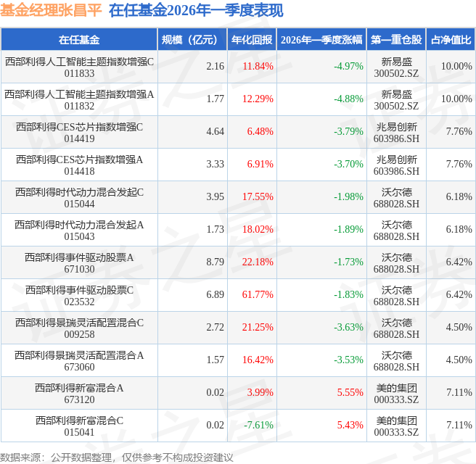Click annualized return 61.77%
476x464 pixels.
(x=258, y=294)
